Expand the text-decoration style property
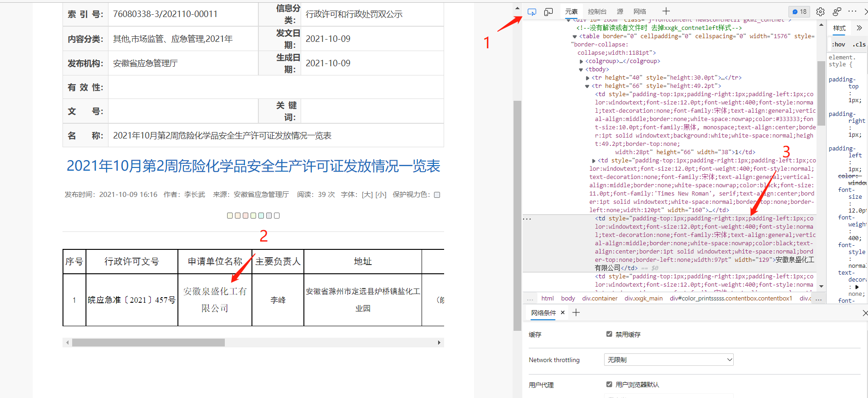This screenshot has height=398, width=868. click(857, 287)
